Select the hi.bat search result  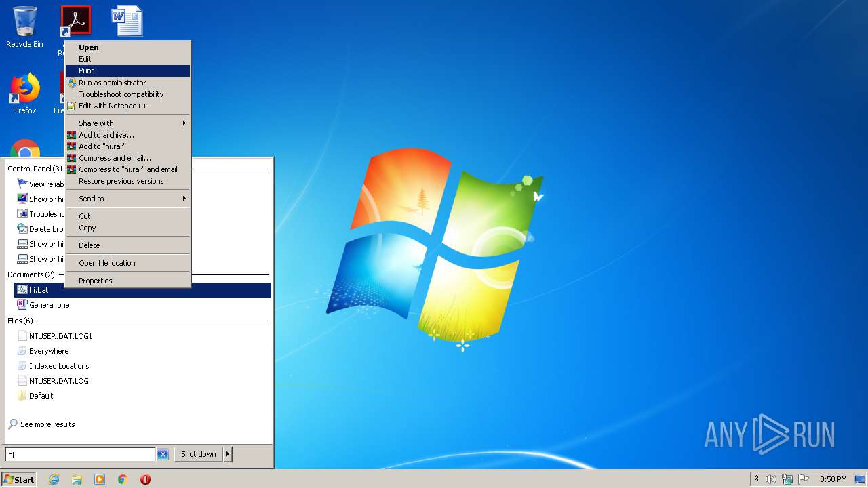point(142,290)
